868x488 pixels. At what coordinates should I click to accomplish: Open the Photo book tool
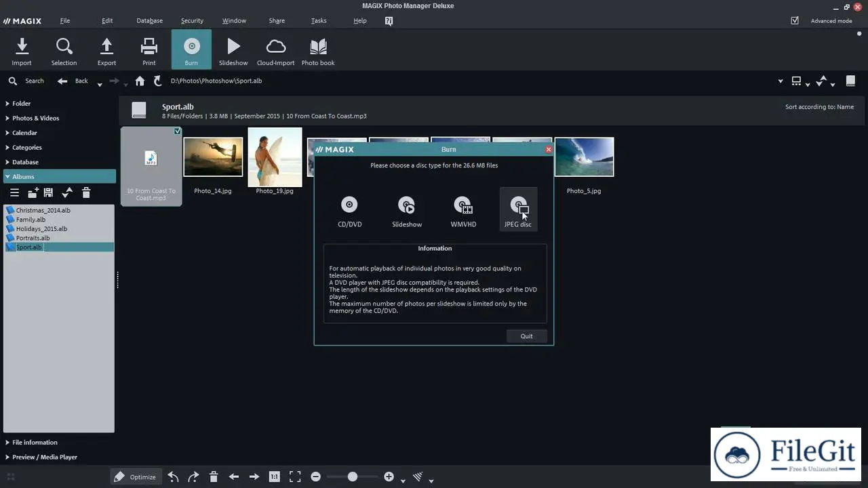(318, 52)
